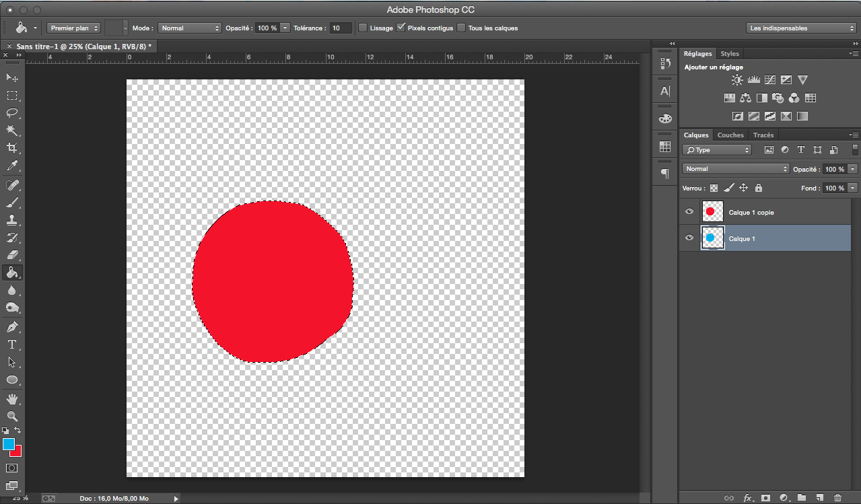Viewport: 861px width, 504px height.
Task: Select the Zoom tool
Action: (x=12, y=417)
